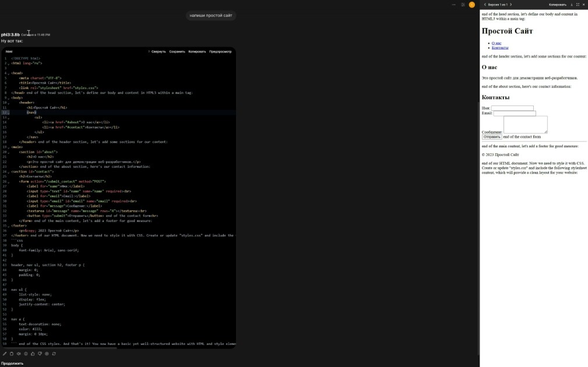Regenerate the response with the refresh icon
This screenshot has height=367, width=588.
[54, 354]
